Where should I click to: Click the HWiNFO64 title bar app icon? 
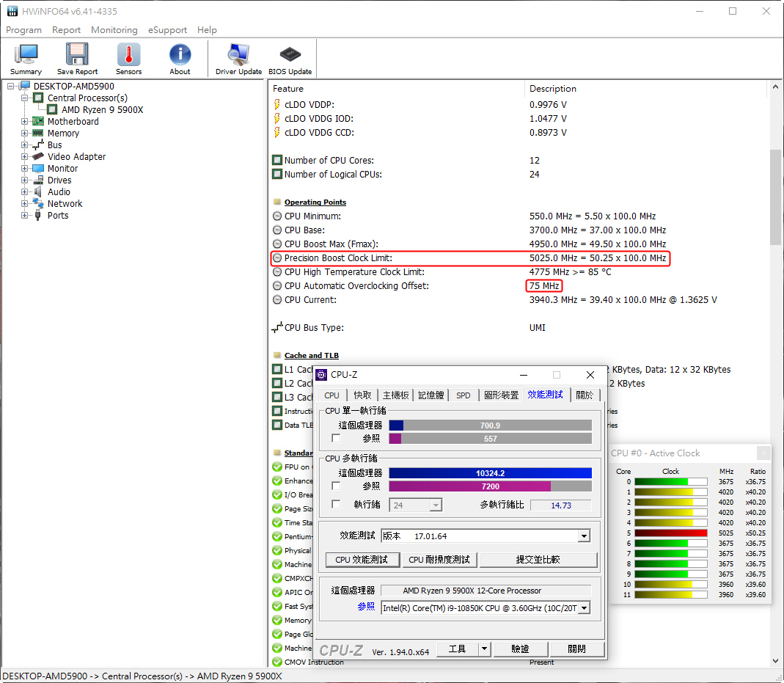(12, 11)
